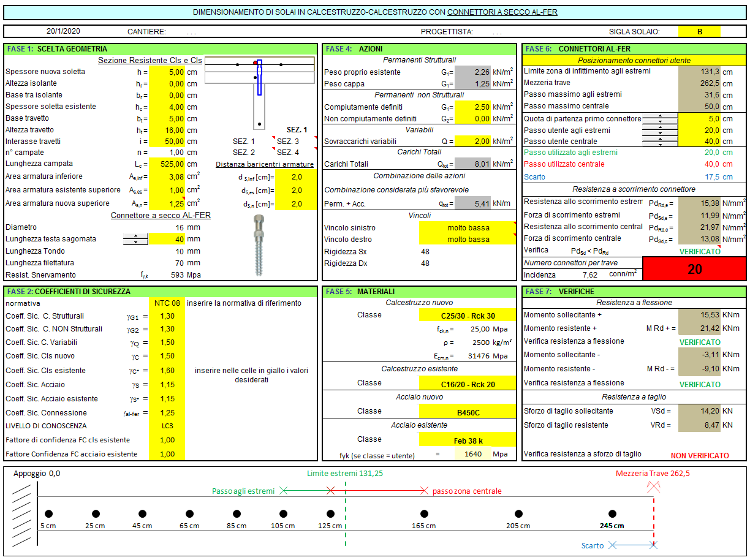The width and height of the screenshot is (750, 560).
Task: Select the Base travetto value cell
Action: coord(167,118)
